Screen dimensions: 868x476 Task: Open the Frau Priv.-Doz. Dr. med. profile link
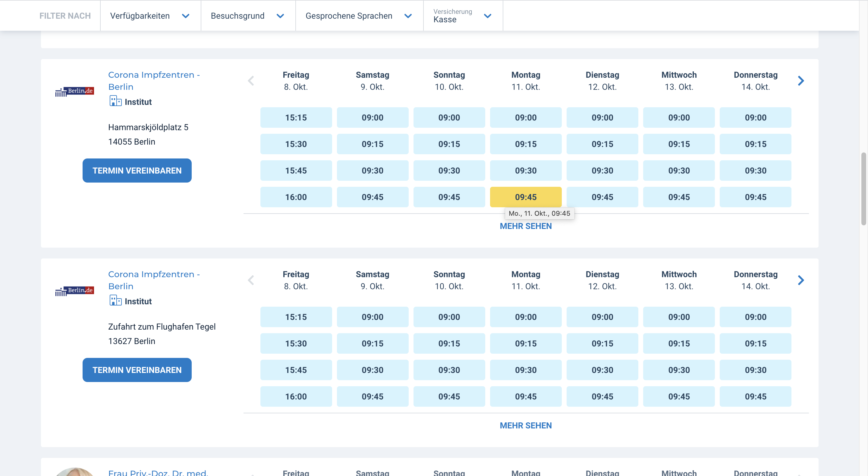[x=158, y=472]
